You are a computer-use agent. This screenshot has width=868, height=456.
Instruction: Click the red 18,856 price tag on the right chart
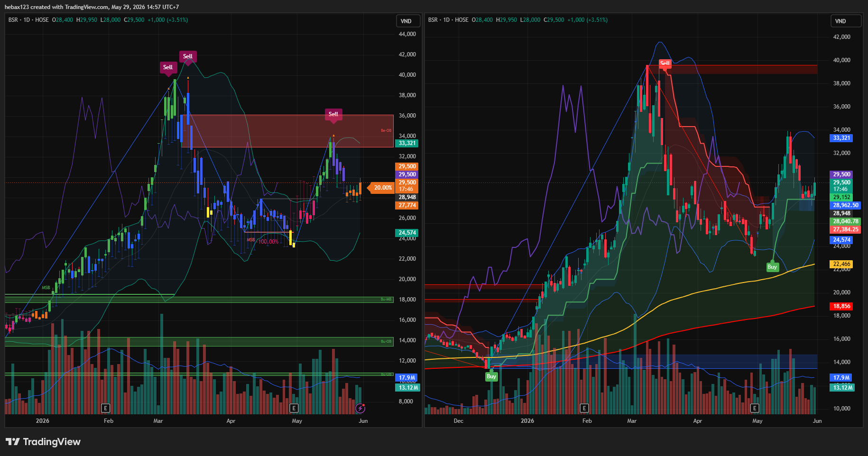[841, 306]
